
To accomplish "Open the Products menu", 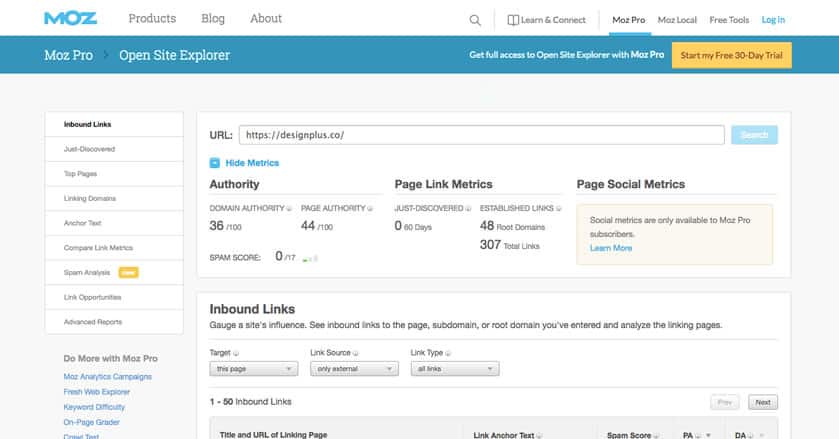I will 152,18.
